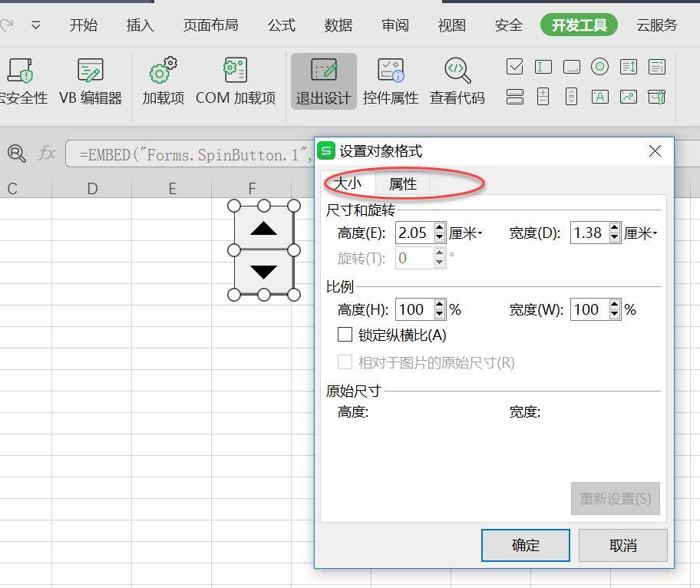Screen dimensions: 700x588
Task: Open the 审阅 ribbon tab
Action: [395, 25]
